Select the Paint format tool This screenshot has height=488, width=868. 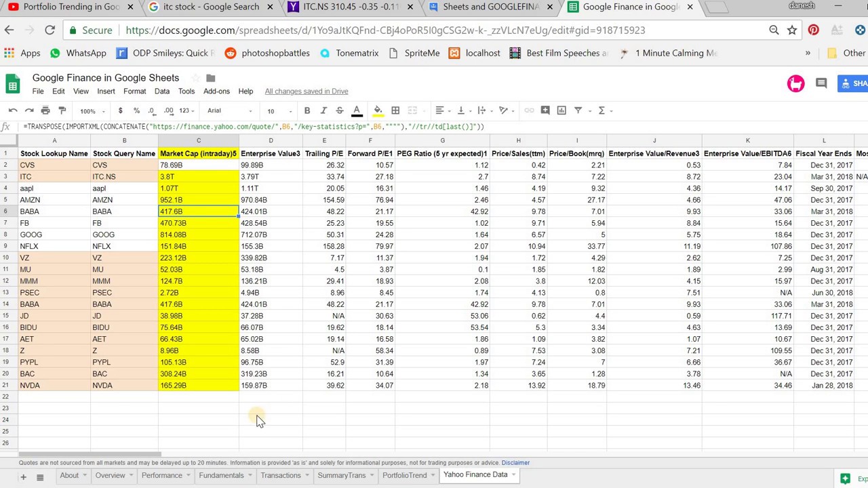[x=62, y=110]
